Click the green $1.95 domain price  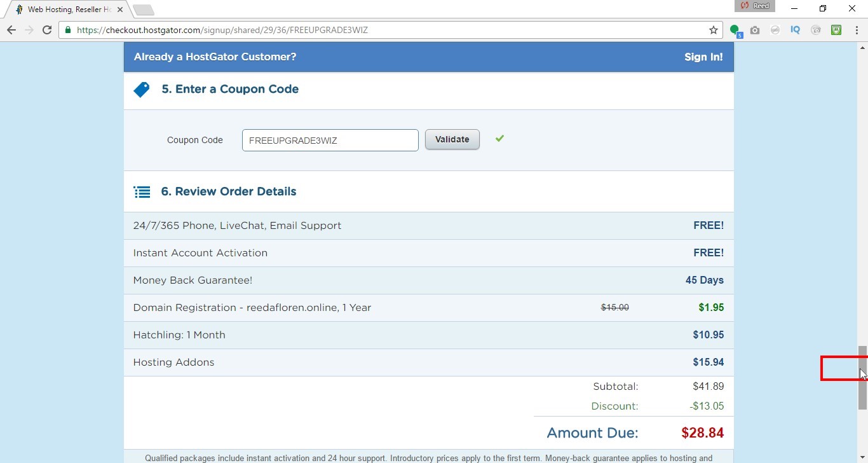pyautogui.click(x=711, y=308)
